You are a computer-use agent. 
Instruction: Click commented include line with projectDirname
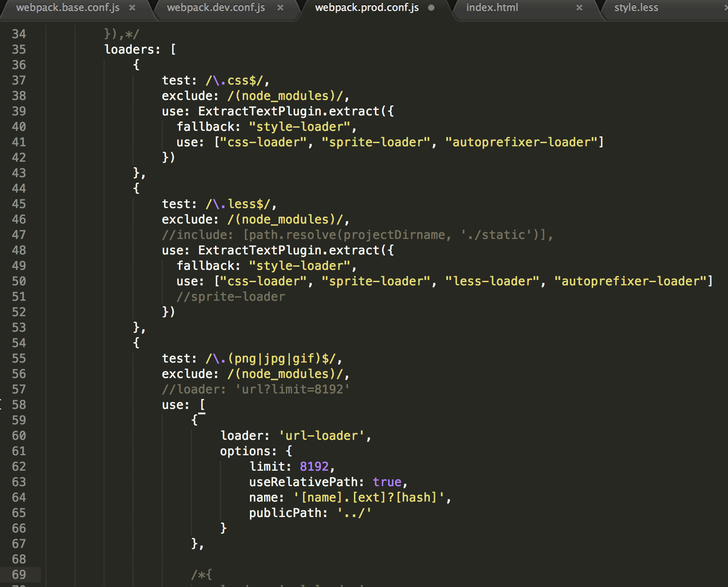tap(357, 235)
